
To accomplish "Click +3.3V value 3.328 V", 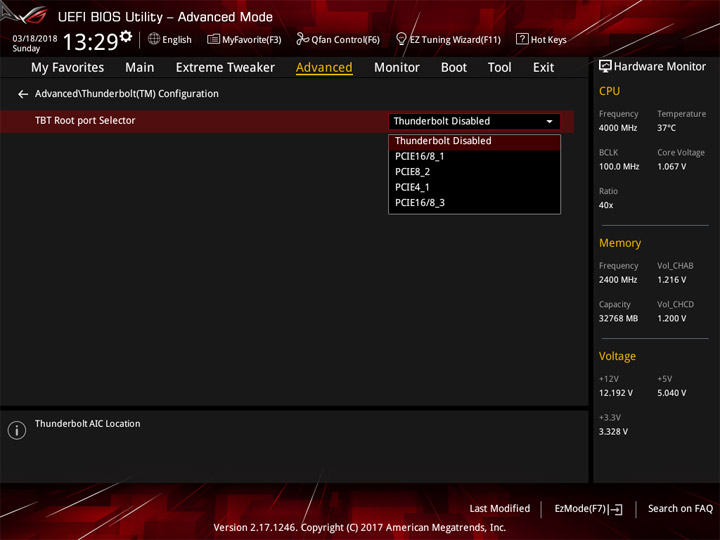I will pos(613,432).
